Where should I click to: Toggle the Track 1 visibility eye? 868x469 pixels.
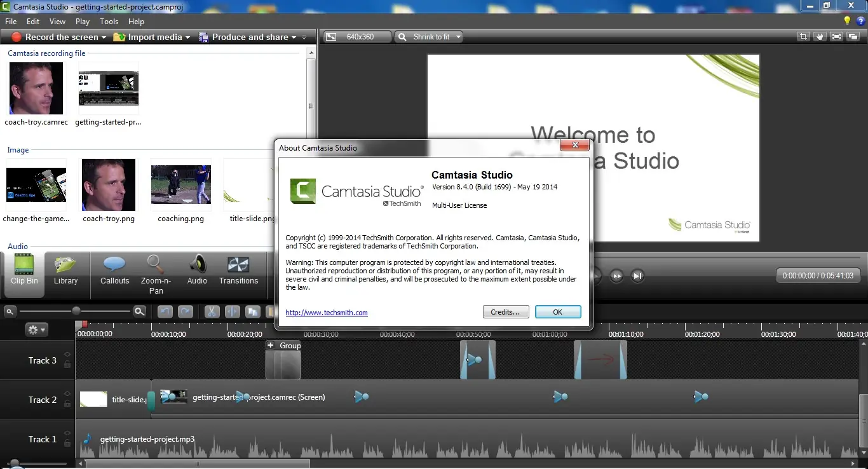(x=67, y=433)
